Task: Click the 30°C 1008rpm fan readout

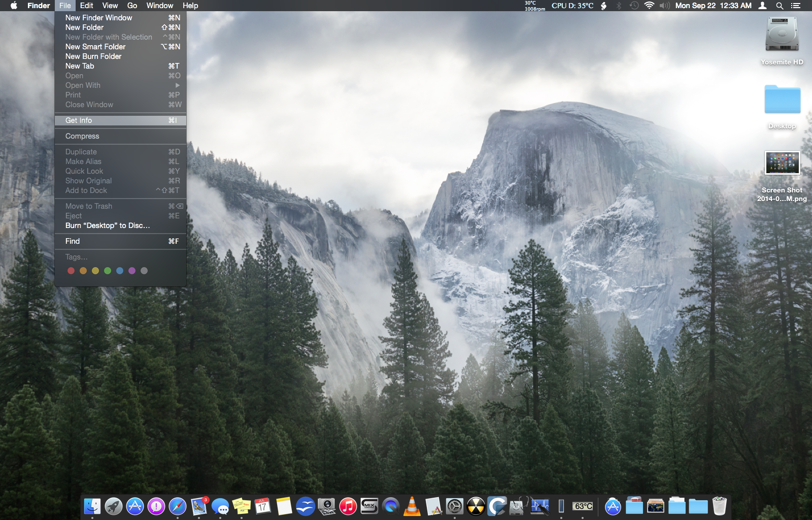Action: 535,6
